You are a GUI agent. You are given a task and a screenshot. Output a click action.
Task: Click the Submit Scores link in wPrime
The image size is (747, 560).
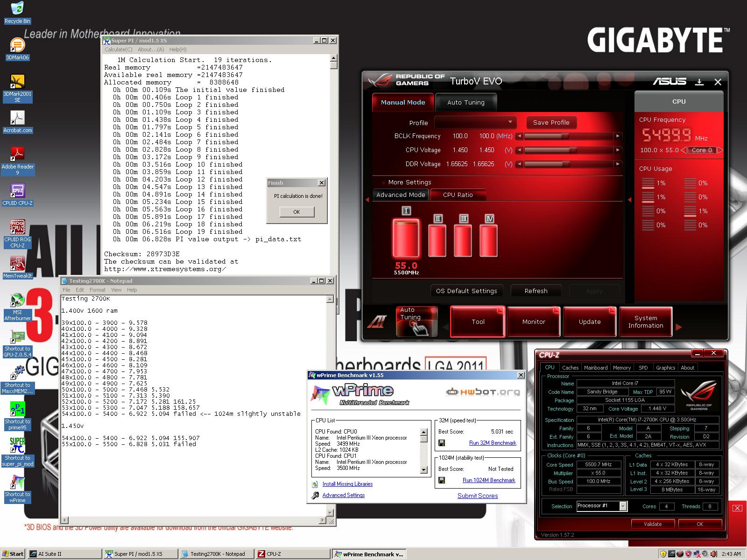tap(478, 496)
